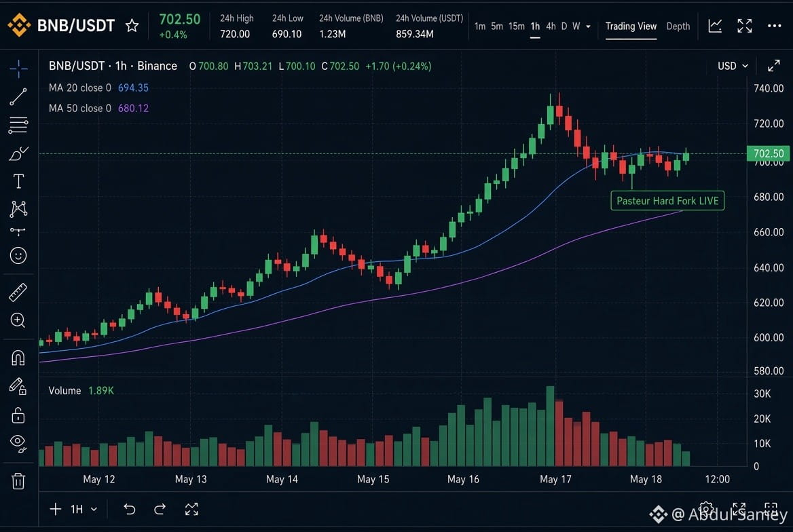Open the XABCD pattern tool
793x532 pixels.
click(18, 208)
